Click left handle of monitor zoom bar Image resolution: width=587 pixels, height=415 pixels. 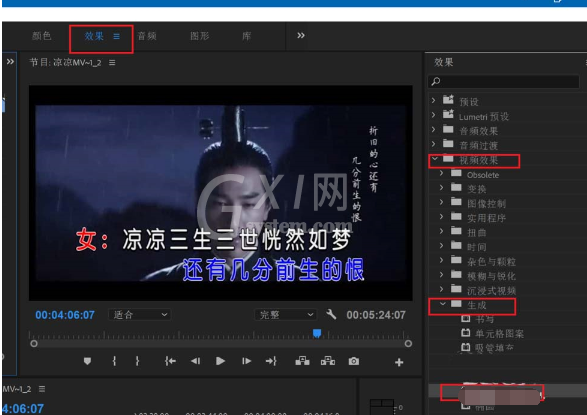[34, 344]
